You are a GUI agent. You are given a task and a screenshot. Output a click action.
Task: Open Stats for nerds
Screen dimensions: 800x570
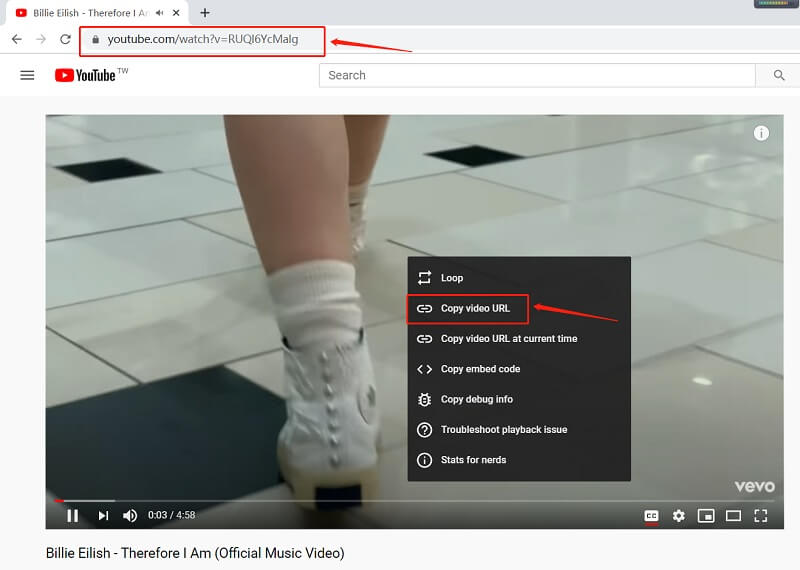point(519,460)
